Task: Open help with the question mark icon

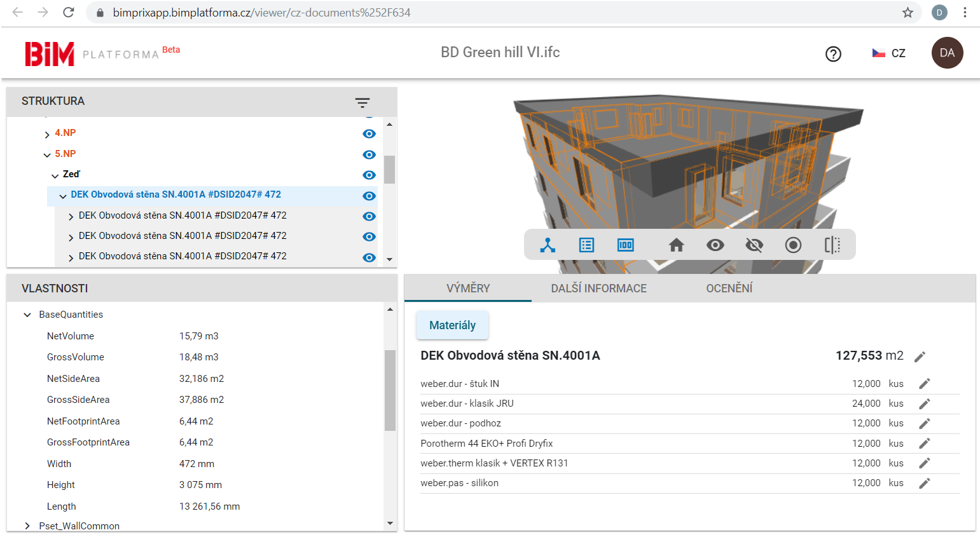Action: click(833, 54)
